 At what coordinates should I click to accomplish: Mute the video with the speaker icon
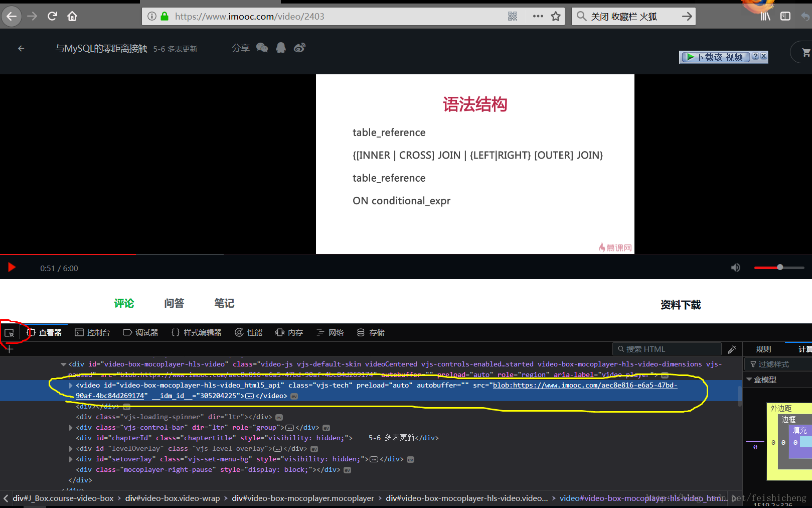tap(736, 268)
